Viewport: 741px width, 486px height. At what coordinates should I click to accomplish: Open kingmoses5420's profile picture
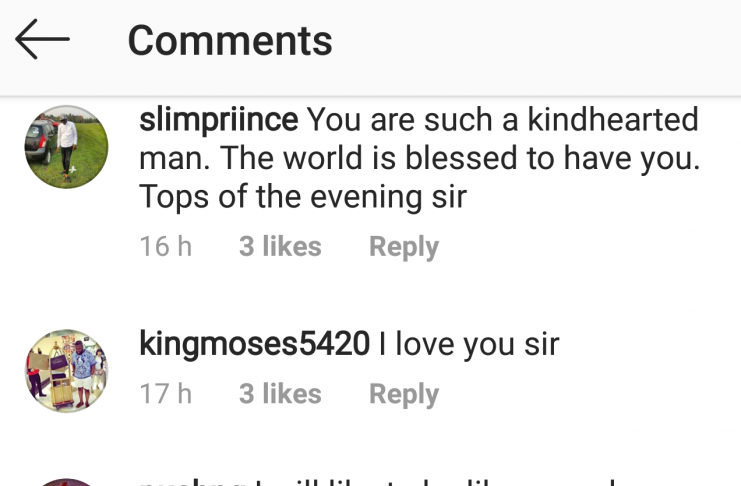tap(66, 371)
